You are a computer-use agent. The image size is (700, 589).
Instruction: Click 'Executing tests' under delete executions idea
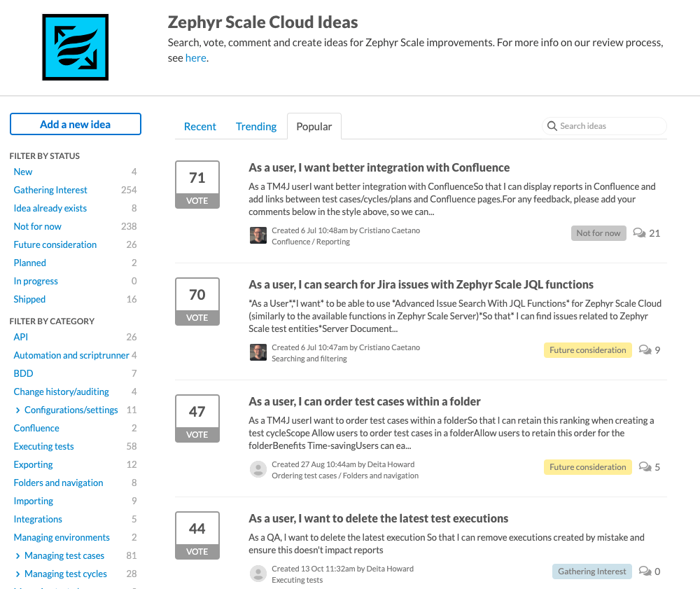coord(297,580)
